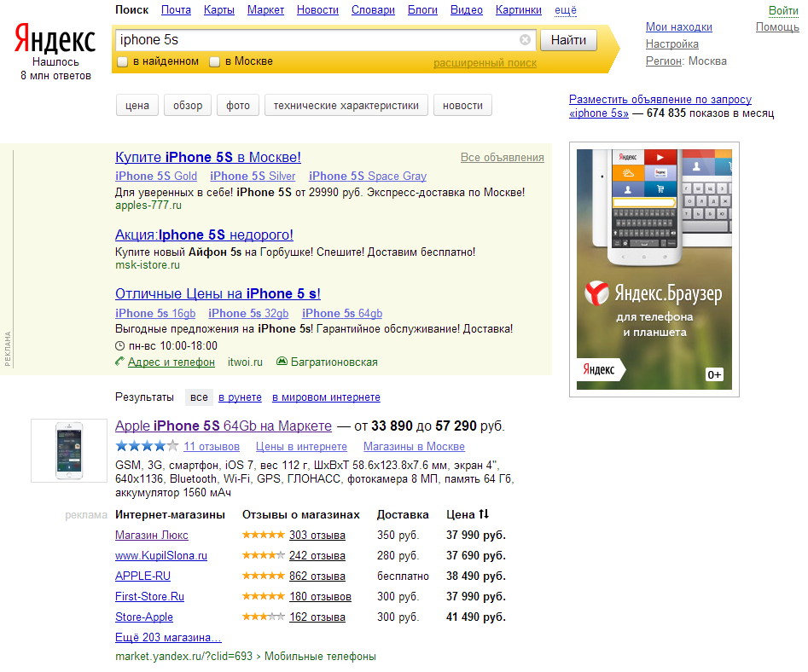
Task: Open the 'iPhone 5s 32gb' sublink
Action: [x=248, y=313]
